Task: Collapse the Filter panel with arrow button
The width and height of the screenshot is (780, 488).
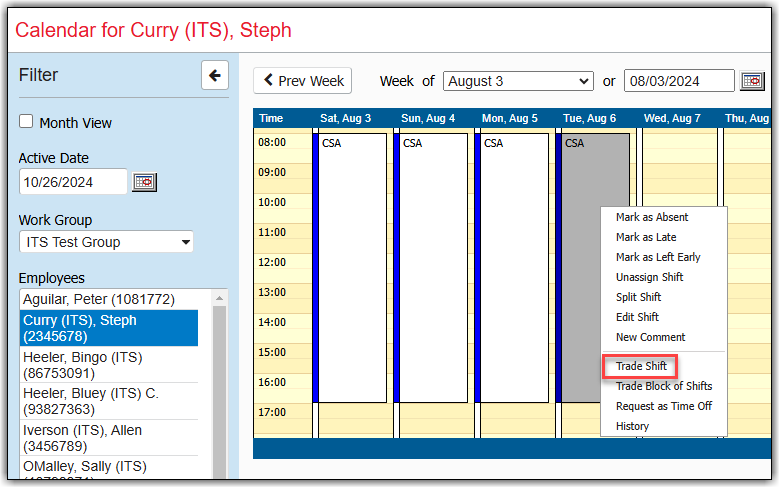Action: click(215, 75)
